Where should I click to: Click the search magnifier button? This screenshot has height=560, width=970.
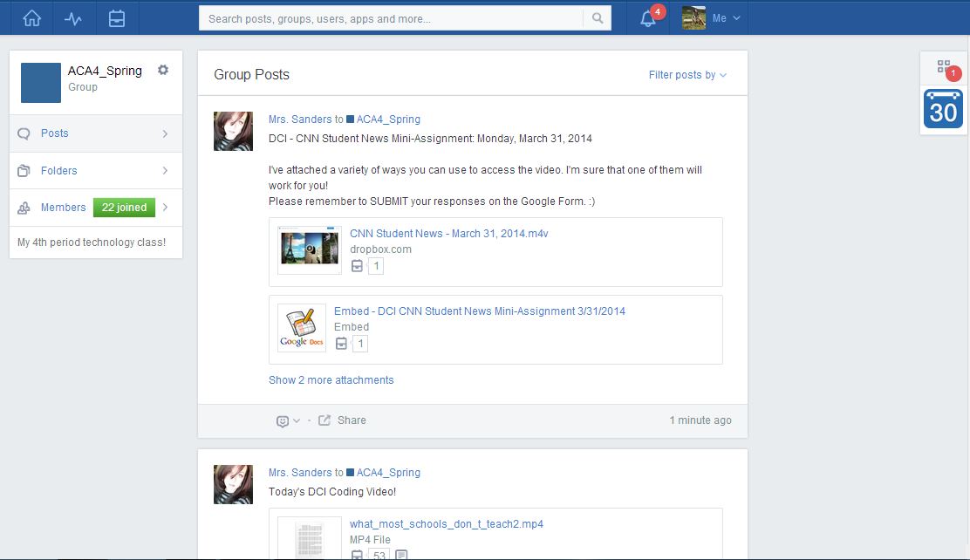(x=597, y=18)
